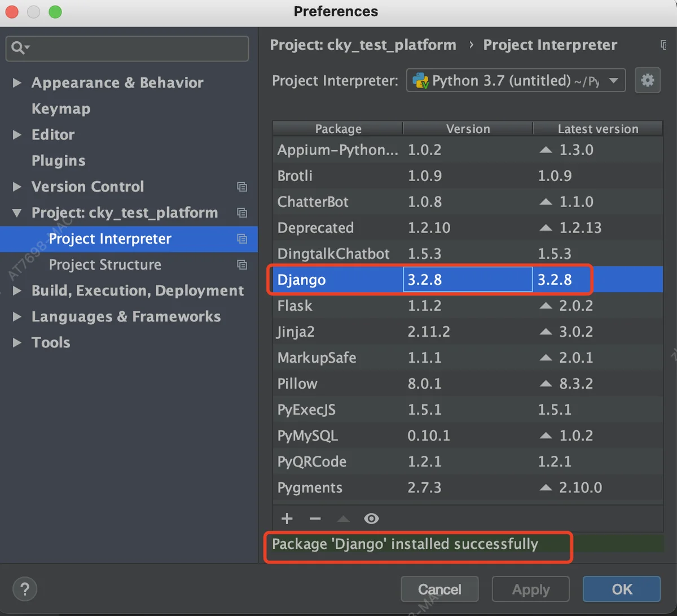The image size is (677, 616).
Task: Sort by the Package column header
Action: pyautogui.click(x=338, y=129)
